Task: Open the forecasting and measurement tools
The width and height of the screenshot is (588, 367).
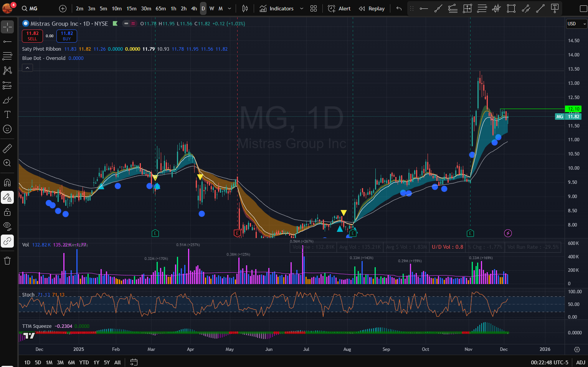Action: coord(7,85)
